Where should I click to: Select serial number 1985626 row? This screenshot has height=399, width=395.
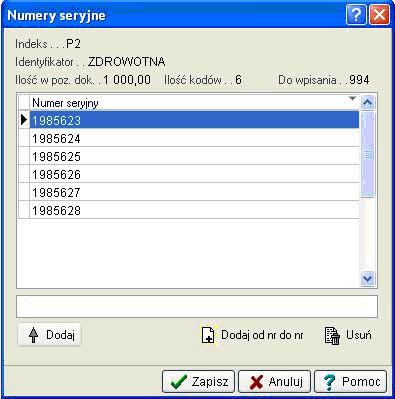[x=194, y=174]
